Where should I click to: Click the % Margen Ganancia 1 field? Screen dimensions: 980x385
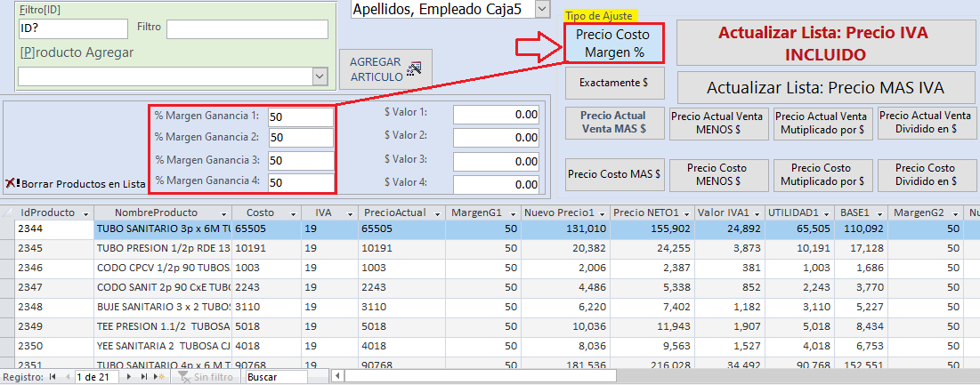(x=299, y=116)
